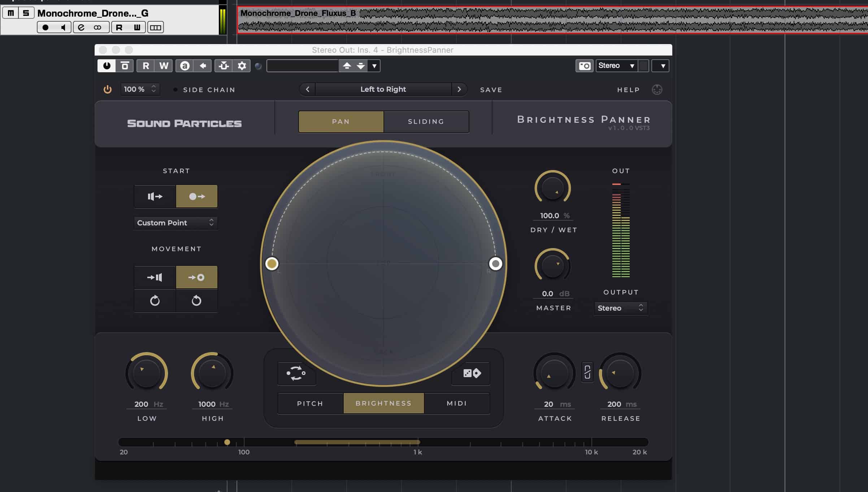Select clockwise rotation movement icon

click(155, 300)
